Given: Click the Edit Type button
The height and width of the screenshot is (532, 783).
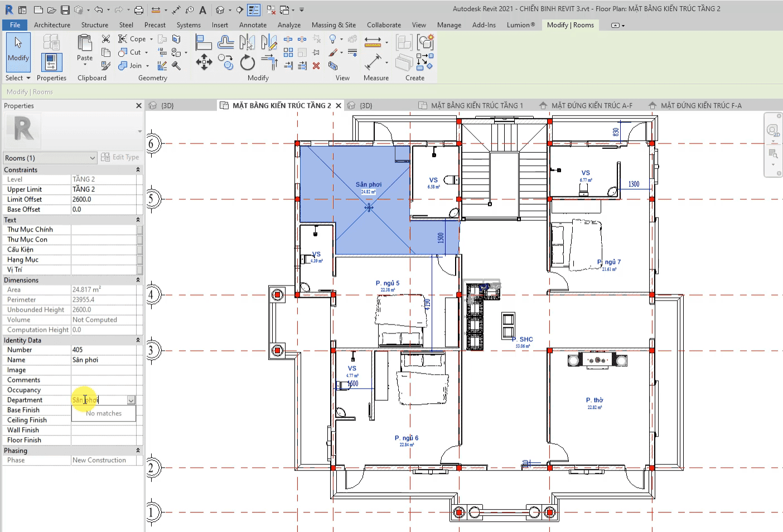Looking at the screenshot, I should point(120,158).
